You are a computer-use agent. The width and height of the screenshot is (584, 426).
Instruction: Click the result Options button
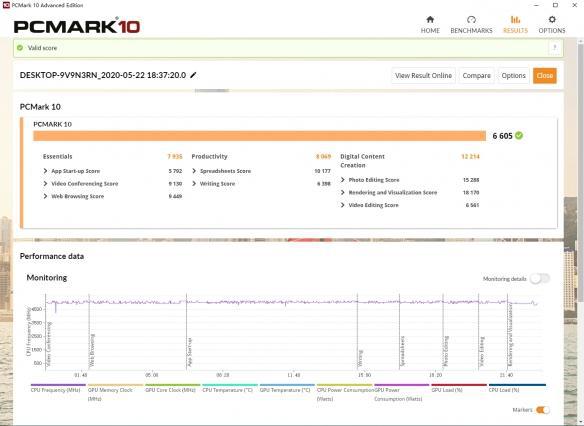(x=513, y=76)
